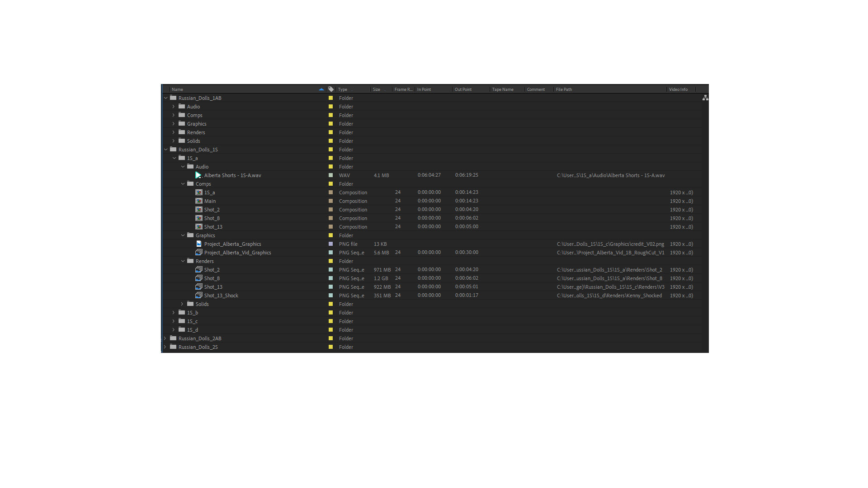Click the Shot_8 PNG sequence icon under Renders
868x488 pixels.
tap(199, 278)
